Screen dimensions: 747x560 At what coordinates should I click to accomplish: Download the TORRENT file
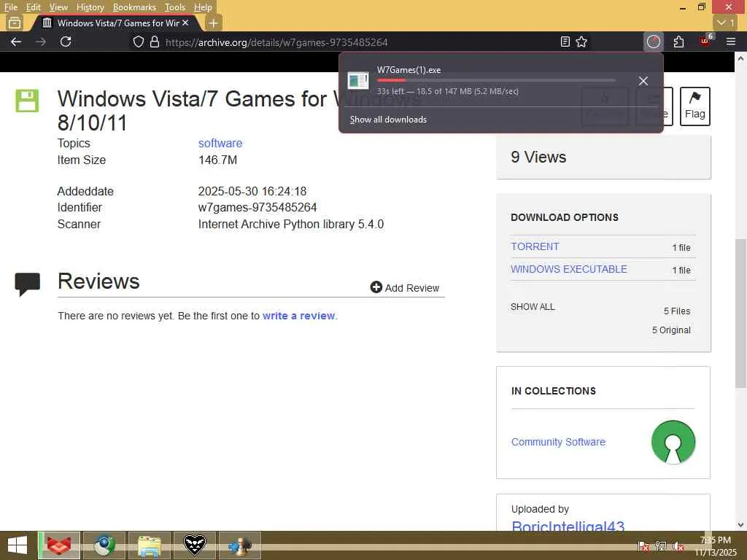pos(535,246)
